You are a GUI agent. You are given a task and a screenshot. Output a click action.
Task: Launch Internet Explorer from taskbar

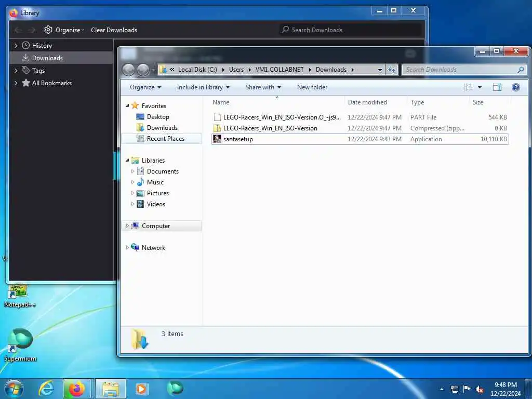tap(46, 389)
